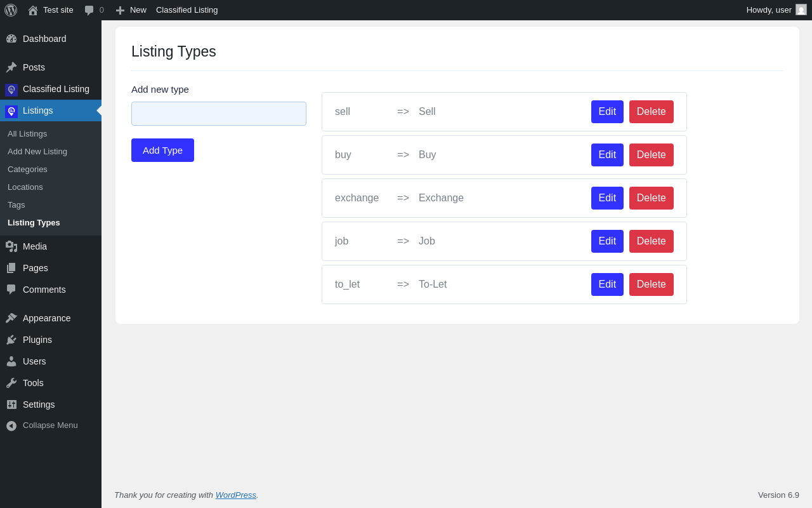Open the Locations submenu item
The height and width of the screenshot is (508, 812).
pos(25,187)
